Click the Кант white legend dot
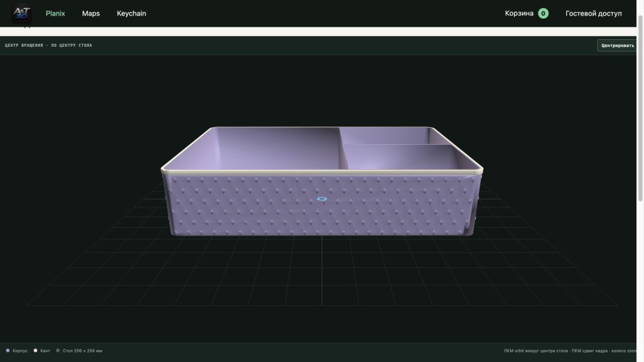Image resolution: width=644 pixels, height=362 pixels. pos(36,350)
